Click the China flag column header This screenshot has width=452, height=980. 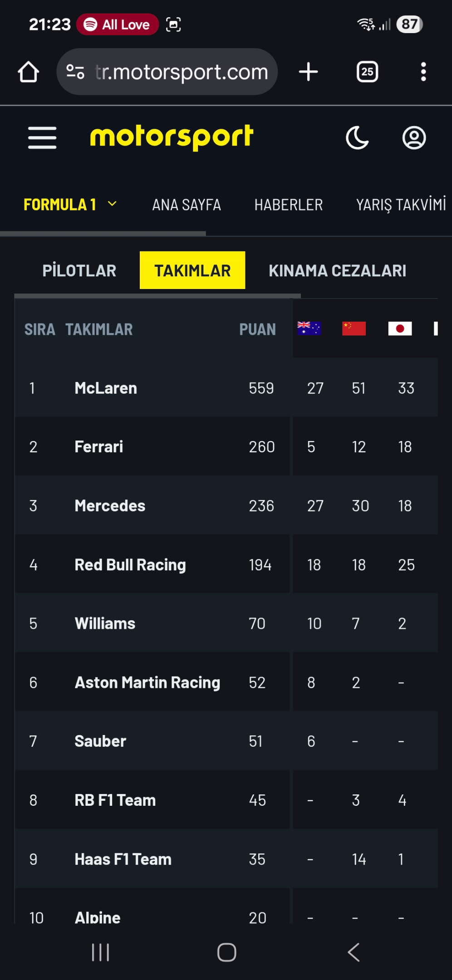[354, 328]
